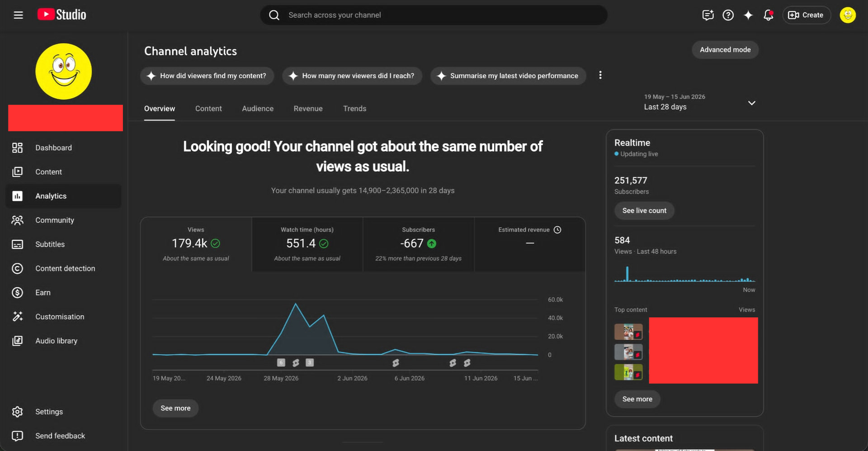Click the Advanced mode button
The image size is (868, 451).
[x=725, y=50]
